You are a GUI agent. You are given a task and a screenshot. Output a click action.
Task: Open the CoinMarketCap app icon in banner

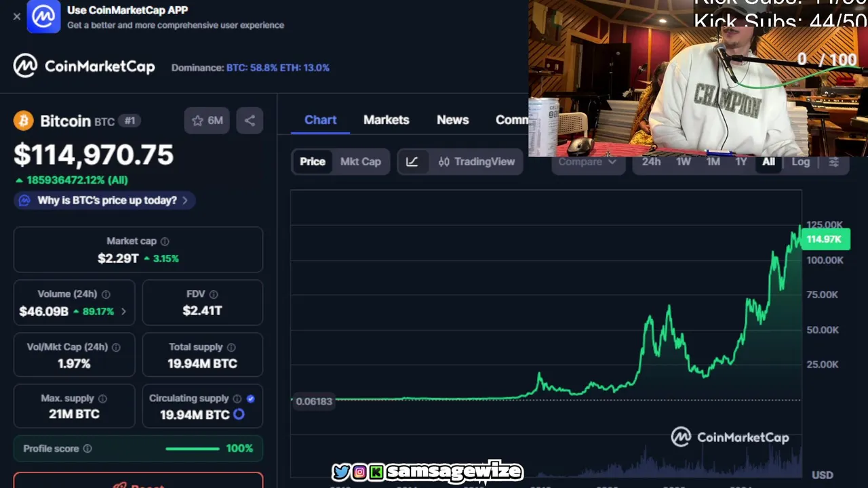[x=43, y=16]
